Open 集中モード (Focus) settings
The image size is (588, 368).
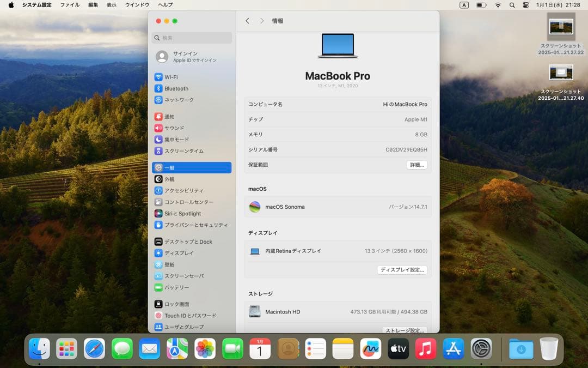tap(178, 139)
